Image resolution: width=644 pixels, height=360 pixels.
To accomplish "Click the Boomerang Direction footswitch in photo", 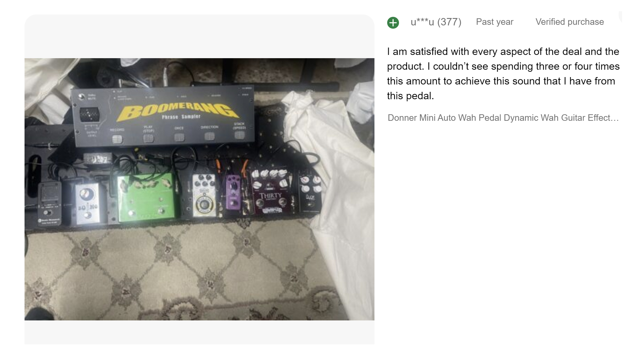I will tap(210, 136).
